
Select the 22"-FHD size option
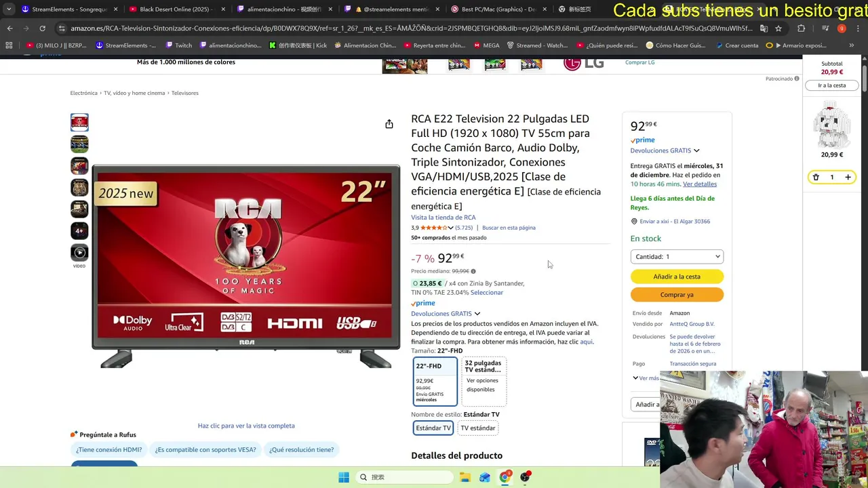435,382
